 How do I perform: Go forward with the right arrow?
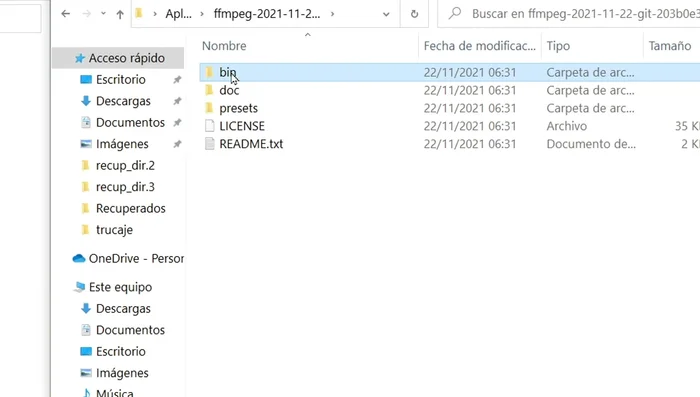click(87, 14)
